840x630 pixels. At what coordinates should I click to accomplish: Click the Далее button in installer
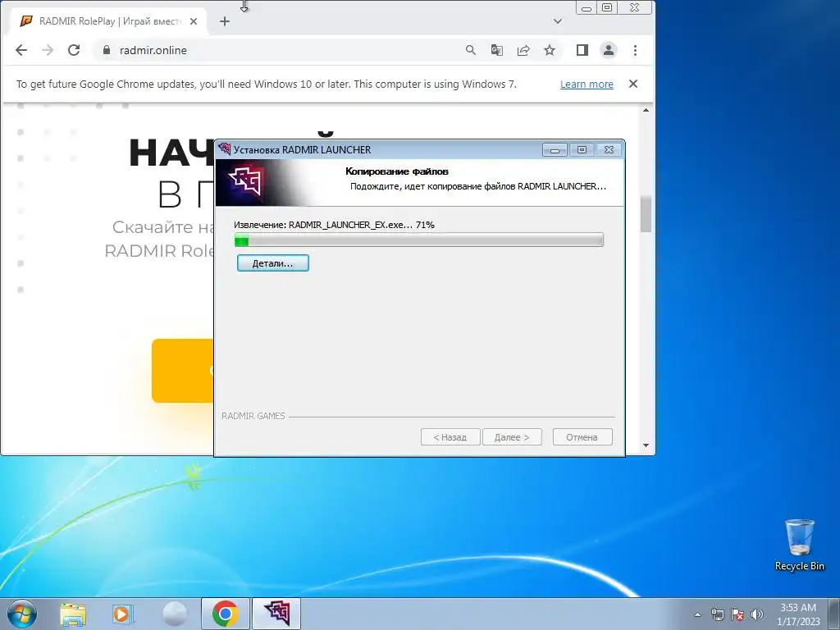(512, 437)
